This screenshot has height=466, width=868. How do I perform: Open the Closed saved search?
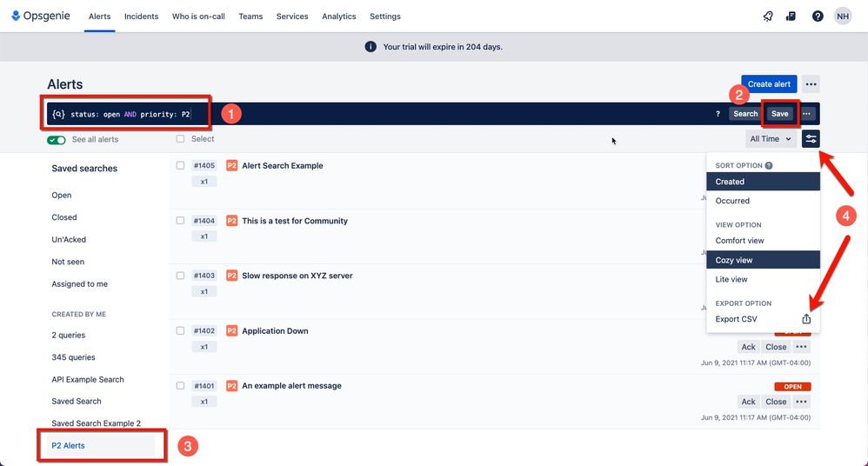click(x=64, y=217)
